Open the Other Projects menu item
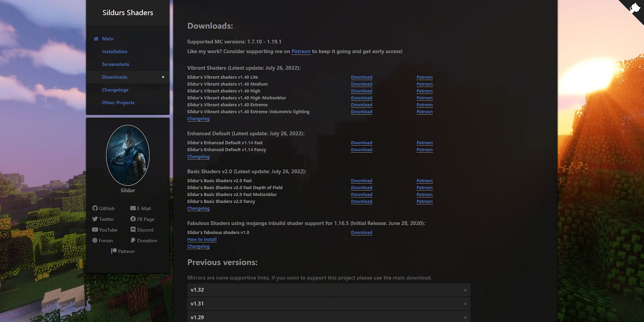The width and height of the screenshot is (644, 322). [118, 103]
